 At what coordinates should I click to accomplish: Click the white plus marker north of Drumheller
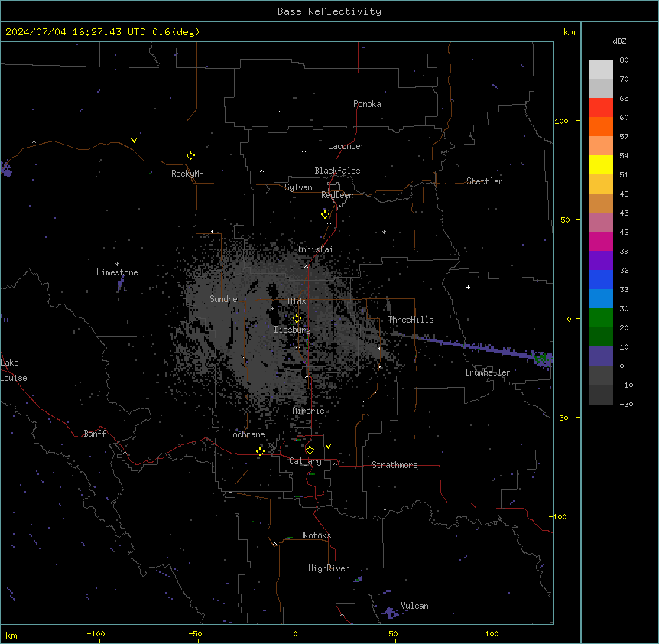click(x=468, y=287)
